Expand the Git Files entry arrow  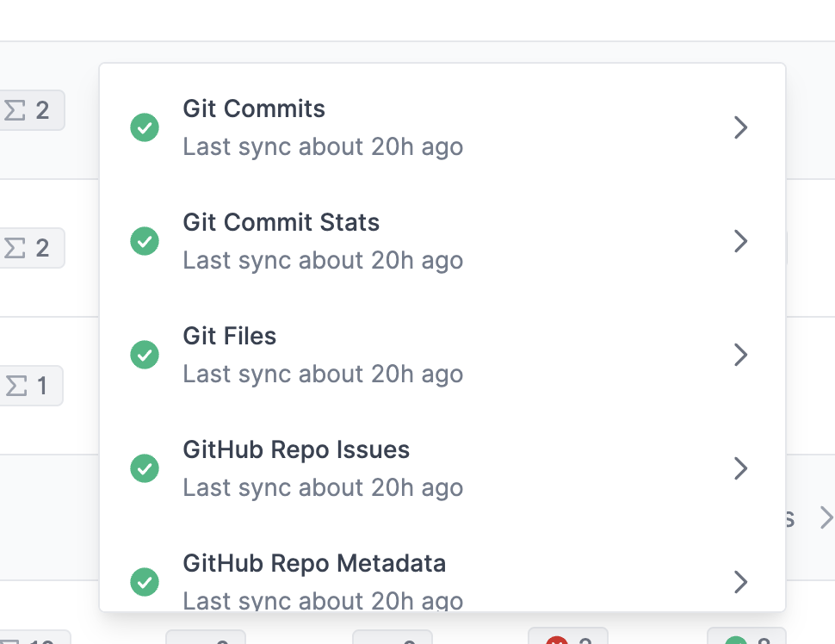[740, 355]
